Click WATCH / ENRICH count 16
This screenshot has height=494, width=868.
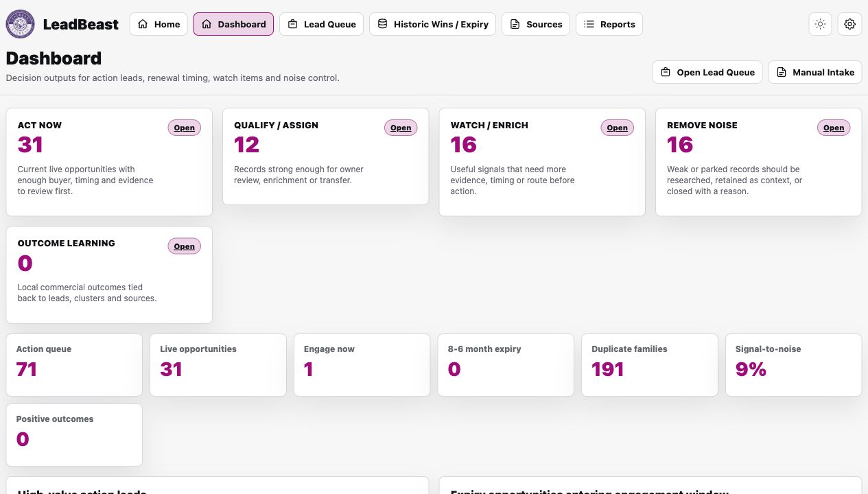click(463, 145)
